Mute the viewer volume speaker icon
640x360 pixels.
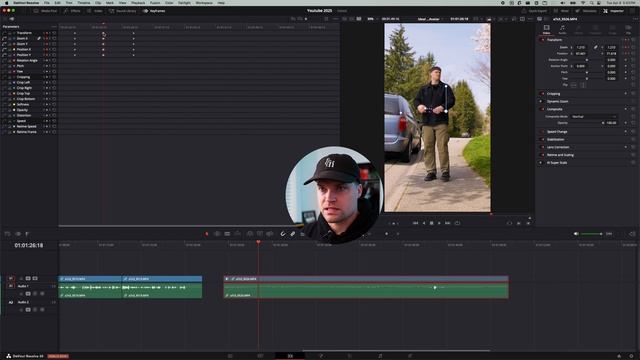[x=576, y=234]
